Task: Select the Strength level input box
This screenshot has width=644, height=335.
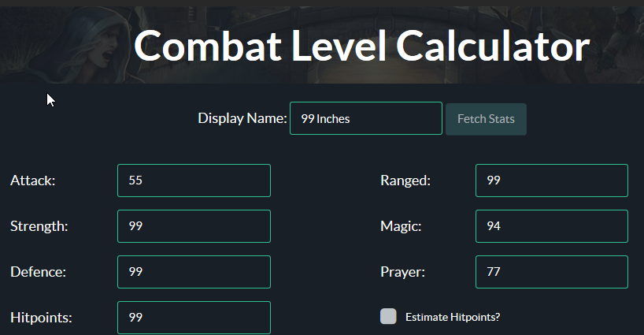Action: click(194, 226)
